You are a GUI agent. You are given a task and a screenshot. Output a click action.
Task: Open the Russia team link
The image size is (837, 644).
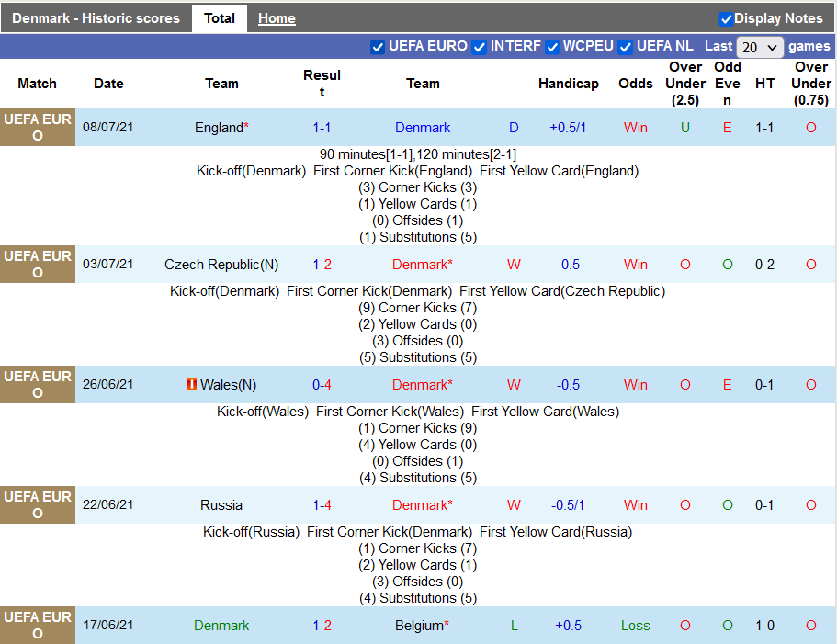[x=221, y=505]
